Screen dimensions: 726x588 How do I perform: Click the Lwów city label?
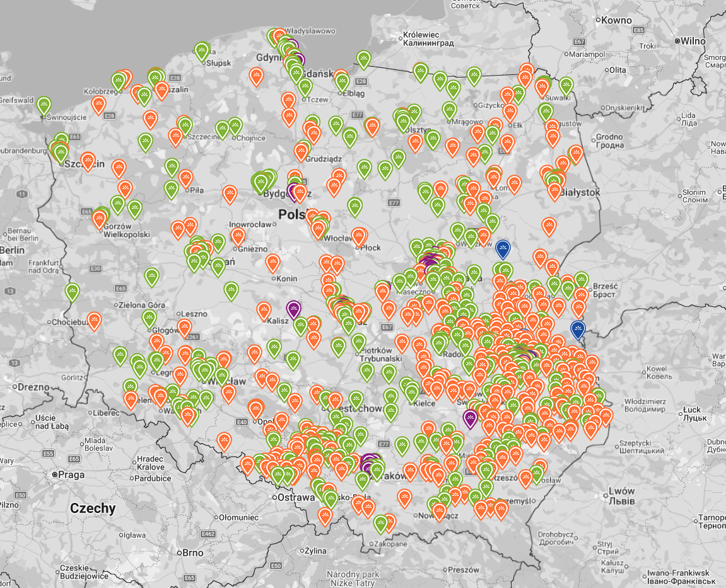point(621,495)
